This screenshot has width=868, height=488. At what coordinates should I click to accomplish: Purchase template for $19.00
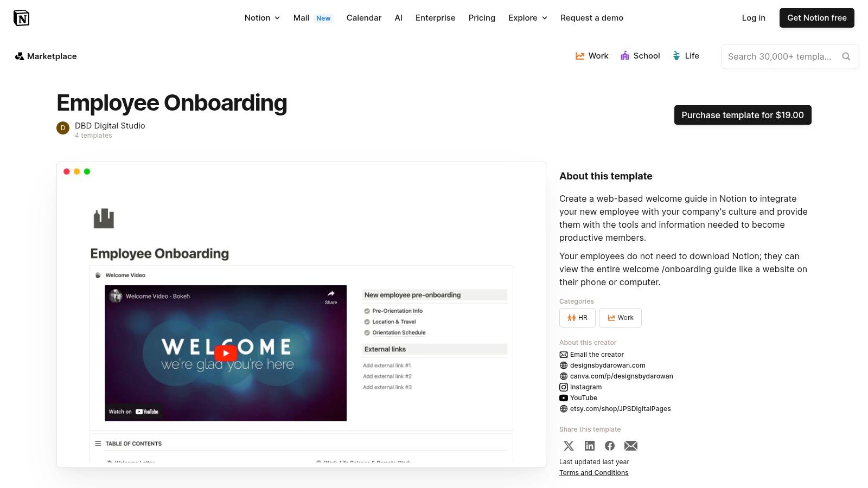(x=743, y=115)
